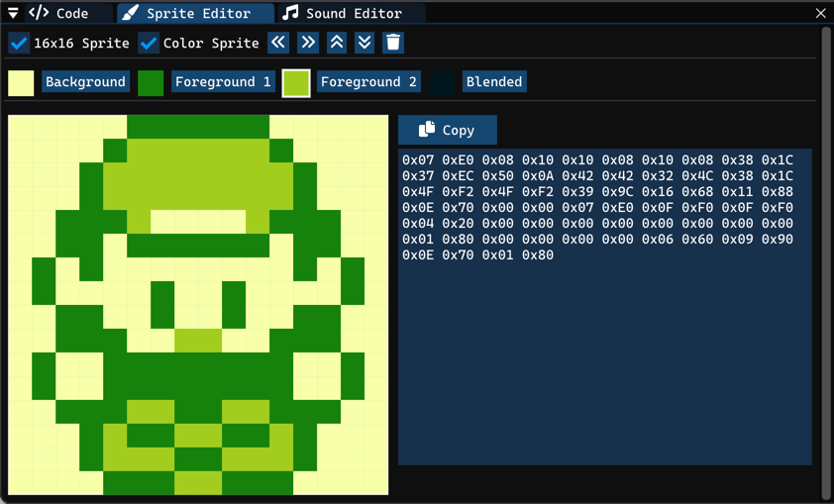Clear the sprite using trash icon

click(x=393, y=43)
